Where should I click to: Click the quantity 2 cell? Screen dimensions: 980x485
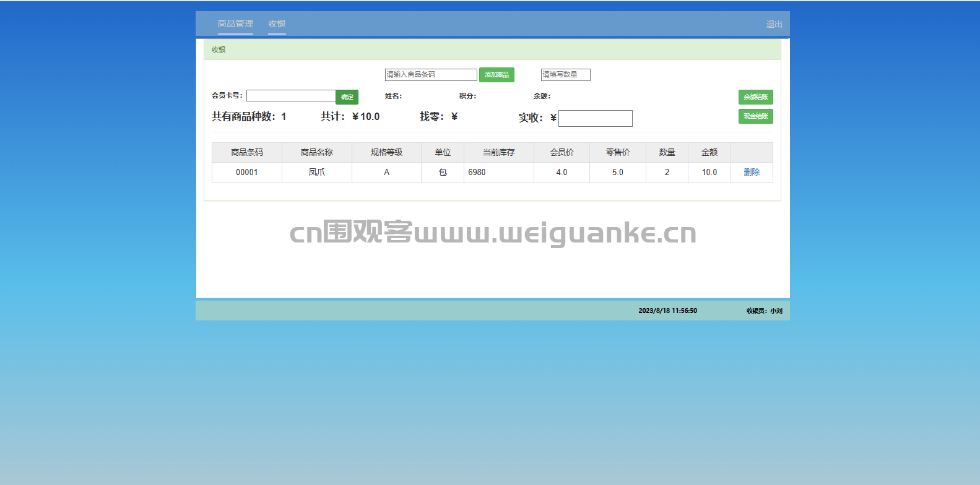[667, 173]
